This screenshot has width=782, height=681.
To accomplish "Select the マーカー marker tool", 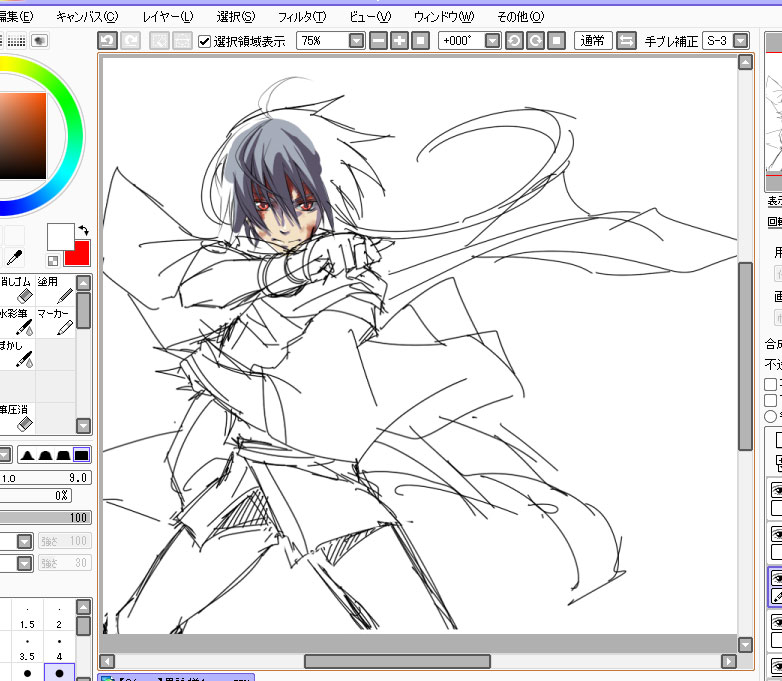I will point(55,322).
